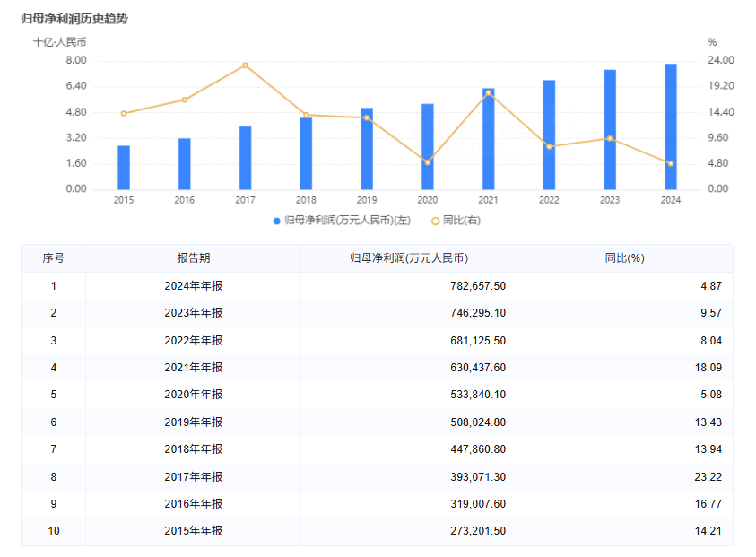756x557 pixels.
Task: Click the 2022 point on the 同比 line
Action: coord(549,146)
